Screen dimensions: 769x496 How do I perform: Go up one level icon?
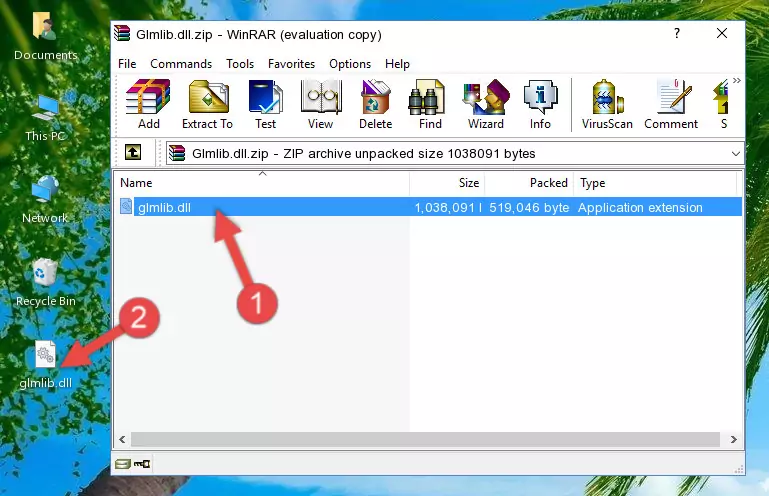(x=133, y=153)
